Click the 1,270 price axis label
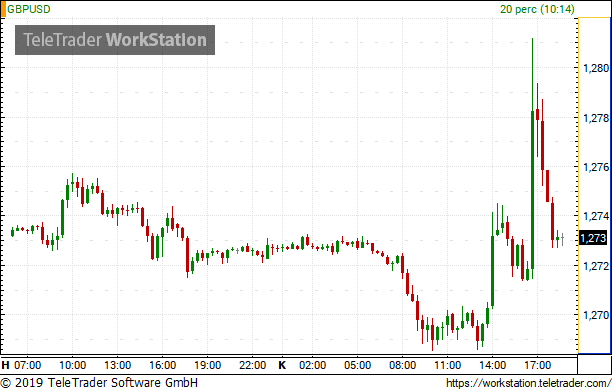The height and width of the screenshot is (392, 612). [596, 315]
